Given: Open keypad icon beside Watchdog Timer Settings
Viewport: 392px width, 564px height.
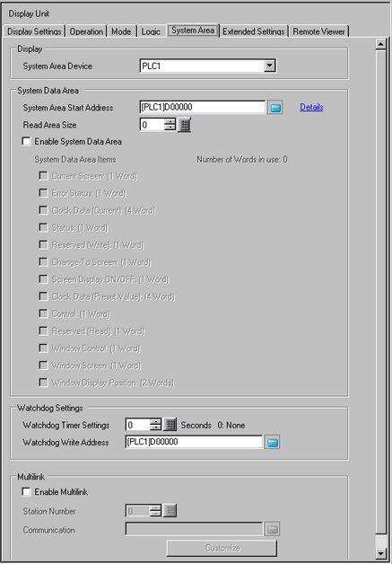Looking at the screenshot, I should (x=170, y=425).
